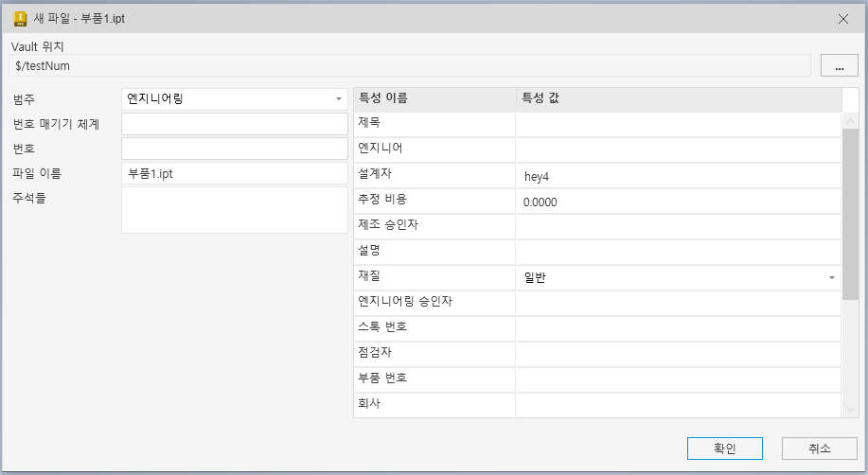
Task: Click the 제목 property value cell
Action: 678,124
